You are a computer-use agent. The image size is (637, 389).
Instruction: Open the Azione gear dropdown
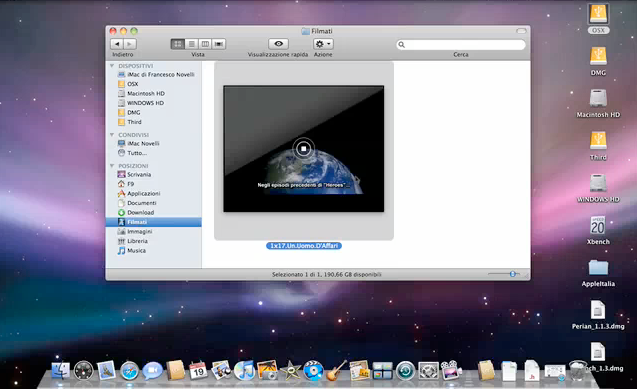click(323, 43)
